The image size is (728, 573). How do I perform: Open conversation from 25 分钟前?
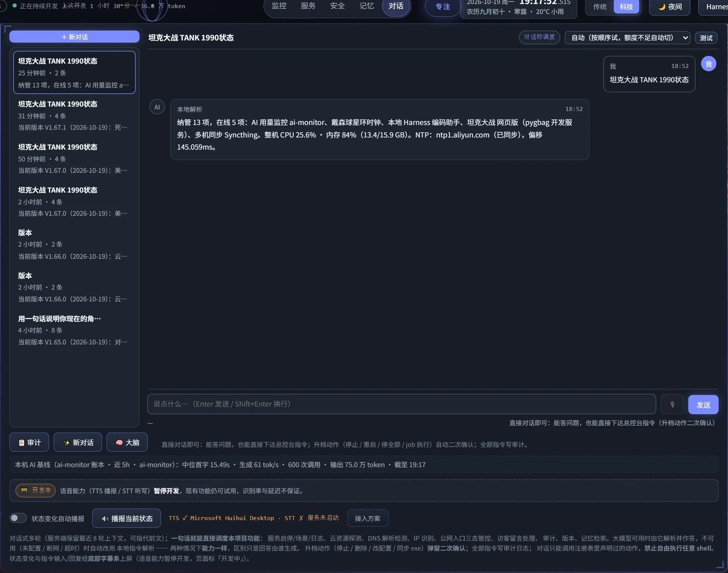pos(74,72)
